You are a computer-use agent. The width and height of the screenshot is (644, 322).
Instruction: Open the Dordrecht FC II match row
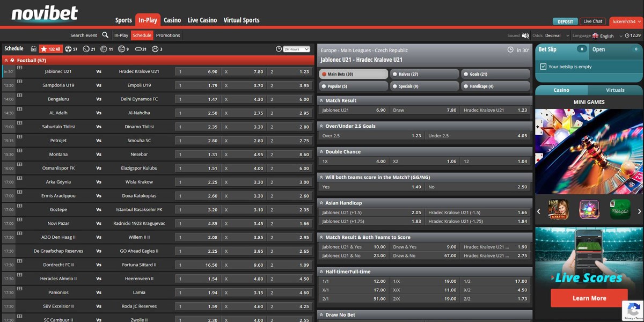pos(158,265)
